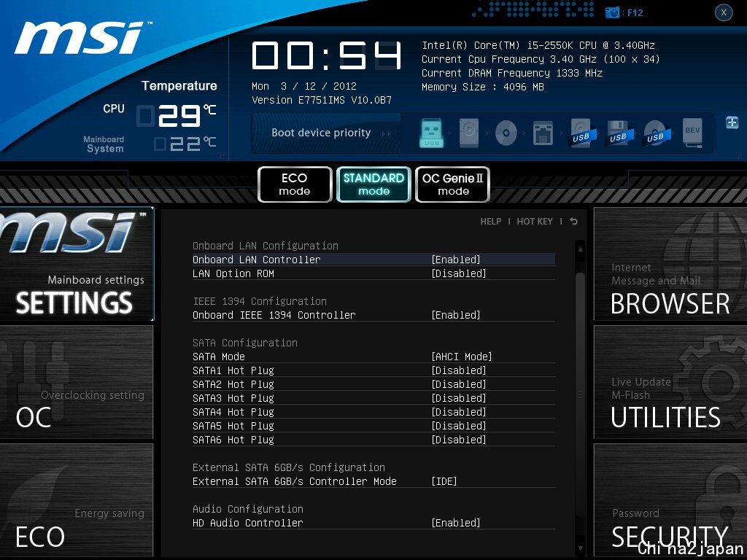Click the settings list scrollbar down arrow

(580, 548)
